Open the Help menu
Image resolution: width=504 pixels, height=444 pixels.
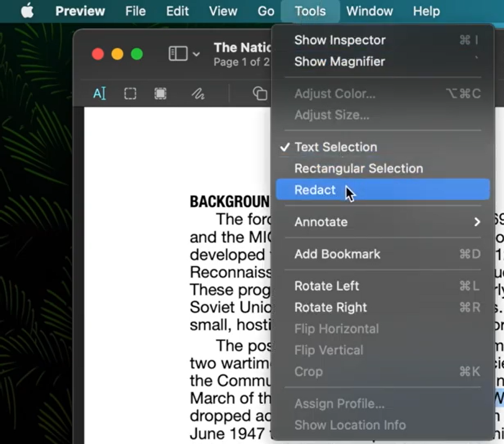coord(426,11)
